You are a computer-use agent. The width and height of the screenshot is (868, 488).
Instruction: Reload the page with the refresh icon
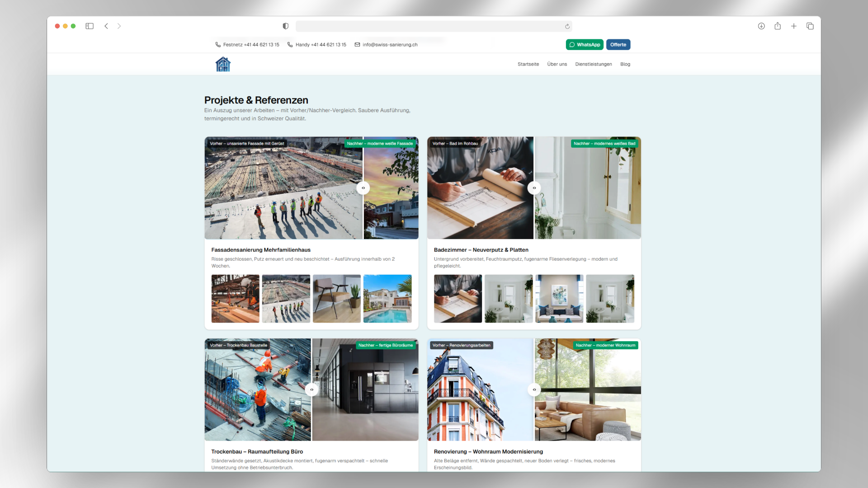coord(567,27)
